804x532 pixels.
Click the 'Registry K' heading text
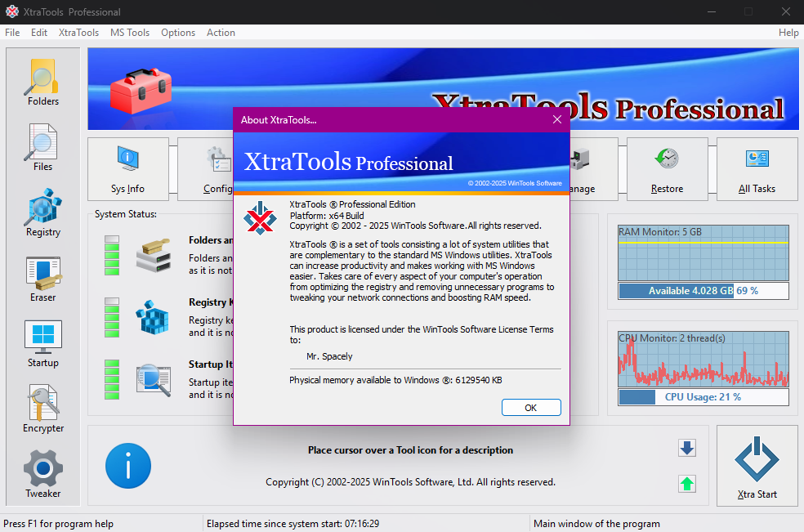(211, 302)
